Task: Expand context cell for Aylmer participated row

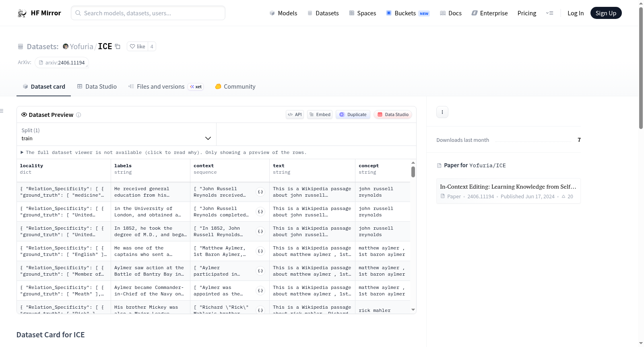Action: (x=260, y=271)
